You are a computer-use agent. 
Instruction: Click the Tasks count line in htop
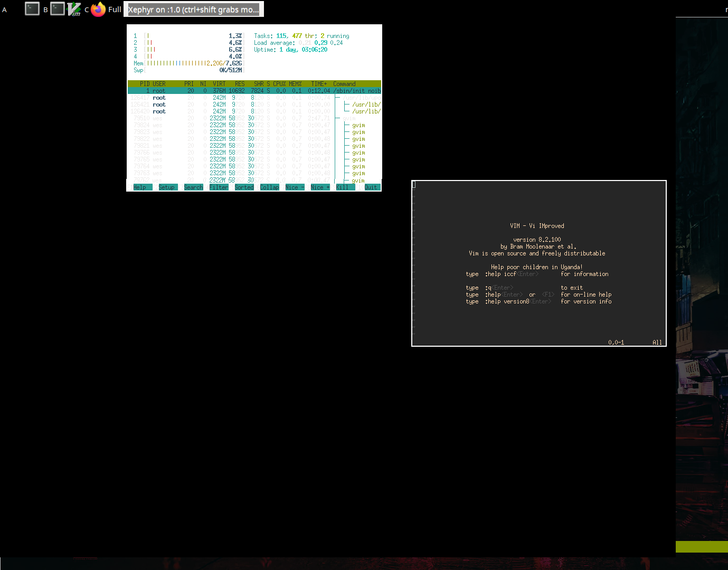301,36
